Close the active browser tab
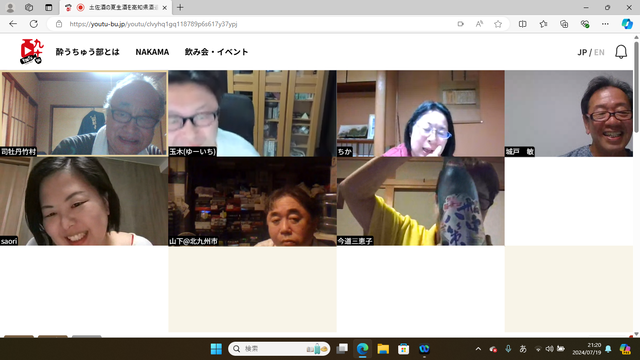The width and height of the screenshot is (640, 360). pyautogui.click(x=164, y=8)
